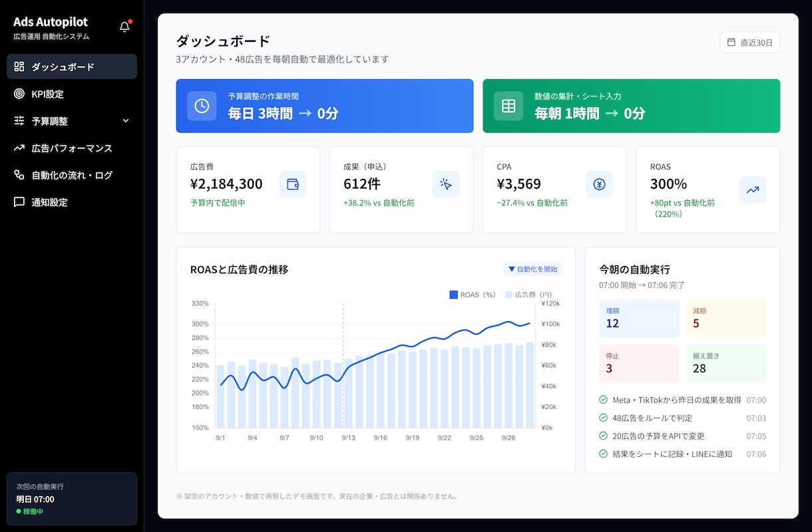
Task: Click the 3アカウント・48広告 subtitle text
Action: tap(282, 59)
